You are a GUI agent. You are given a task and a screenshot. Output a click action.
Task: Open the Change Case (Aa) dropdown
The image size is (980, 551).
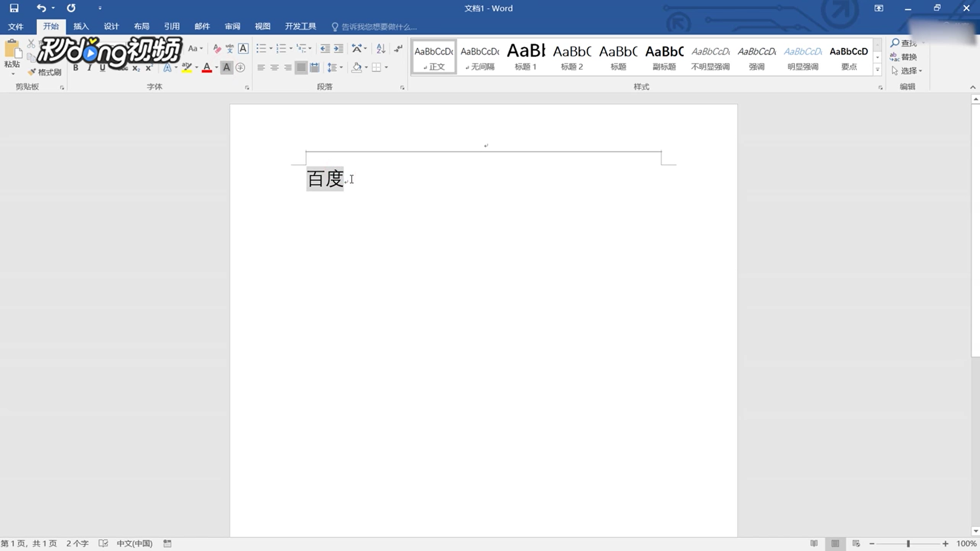pos(195,49)
